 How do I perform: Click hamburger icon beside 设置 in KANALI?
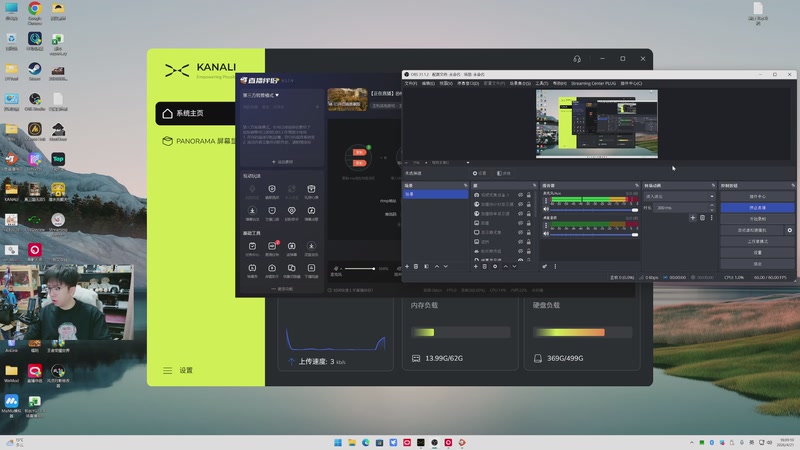167,370
